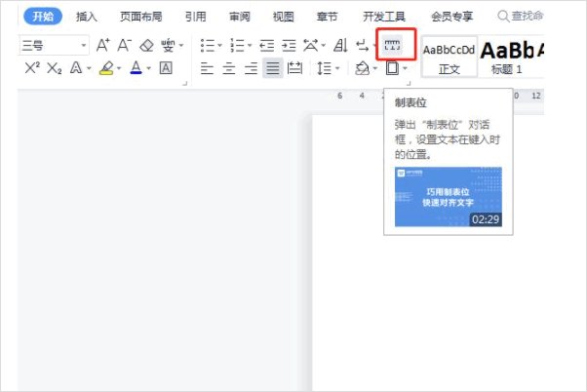Screen dimensions: 587x392
Task: Switch to the 视图 tab
Action: click(x=284, y=17)
